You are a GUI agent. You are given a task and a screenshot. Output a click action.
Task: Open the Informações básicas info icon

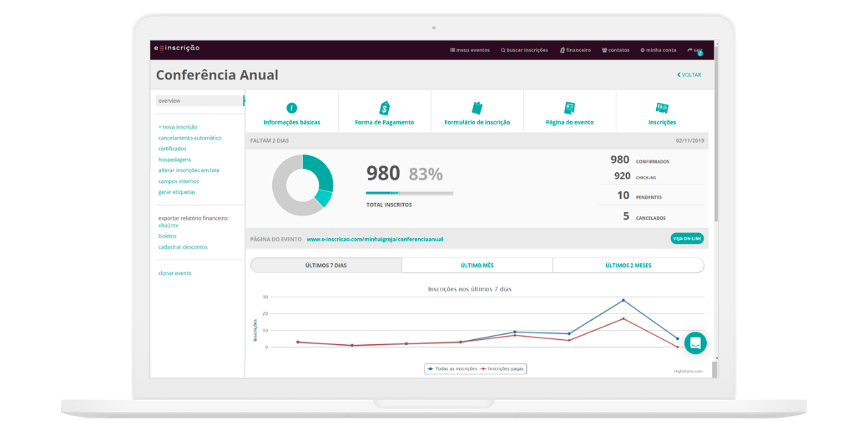tap(292, 108)
